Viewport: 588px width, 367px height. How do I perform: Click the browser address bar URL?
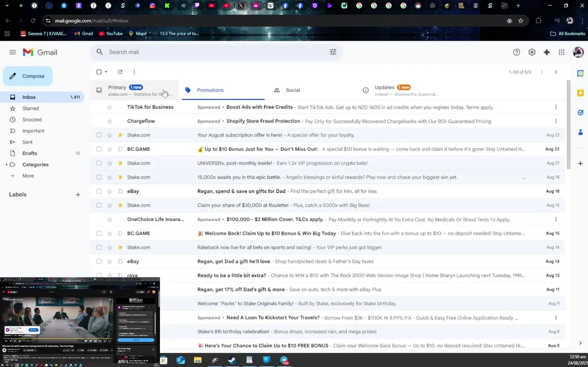point(92,21)
